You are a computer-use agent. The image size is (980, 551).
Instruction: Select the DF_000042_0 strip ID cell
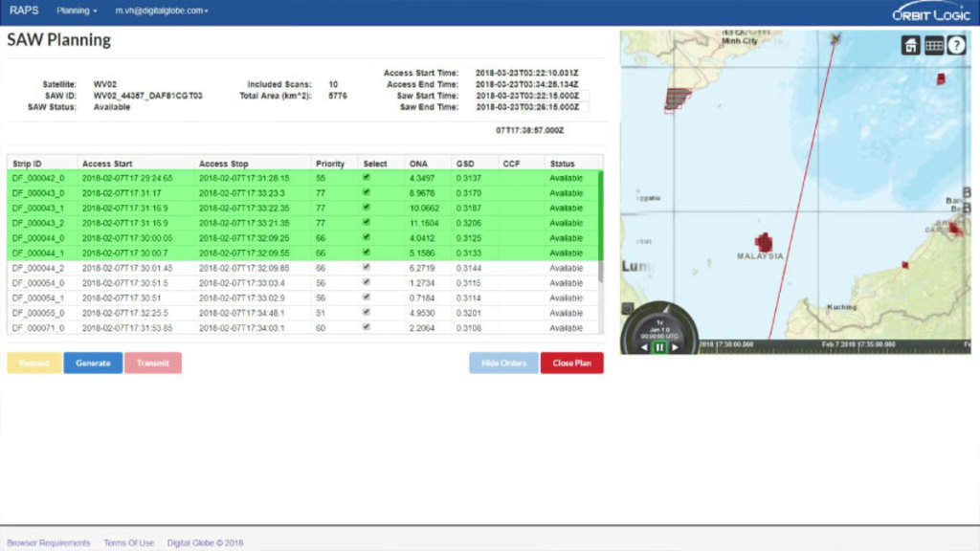38,178
